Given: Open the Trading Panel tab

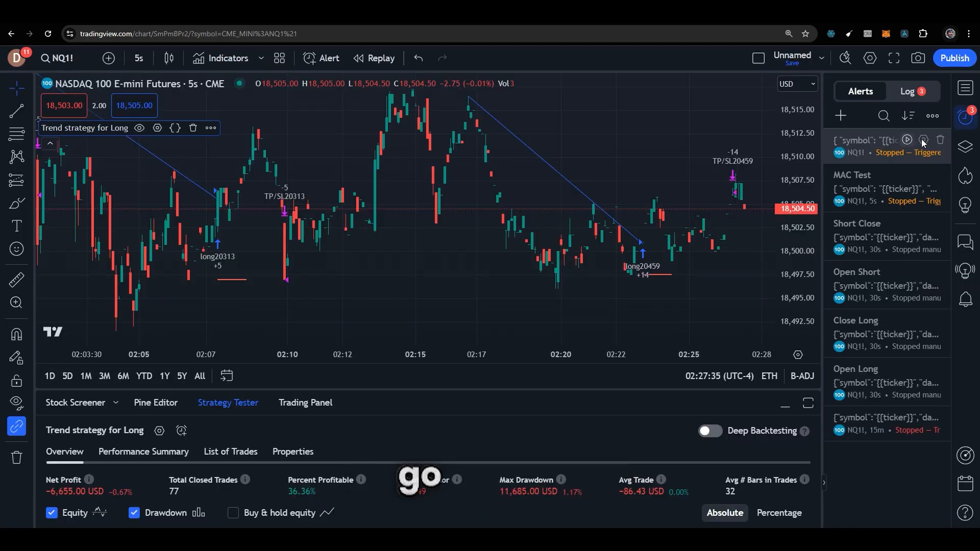Looking at the screenshot, I should click(305, 403).
